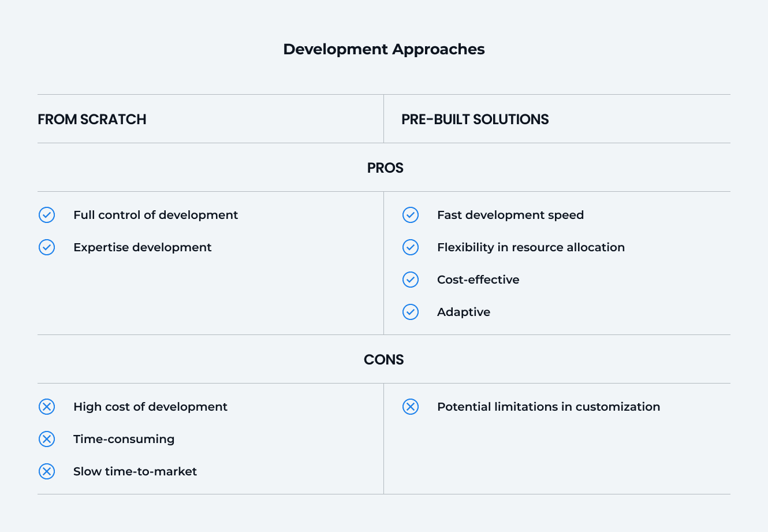Select the FROM SCRATCH column header
This screenshot has height=532, width=768.
(x=92, y=120)
